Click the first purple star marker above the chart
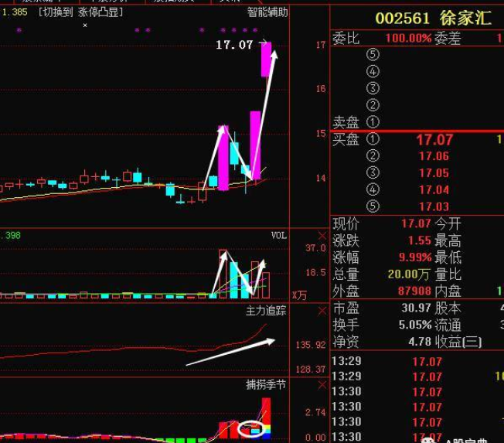Viewport: 504px width, 443px height. (x=19, y=31)
